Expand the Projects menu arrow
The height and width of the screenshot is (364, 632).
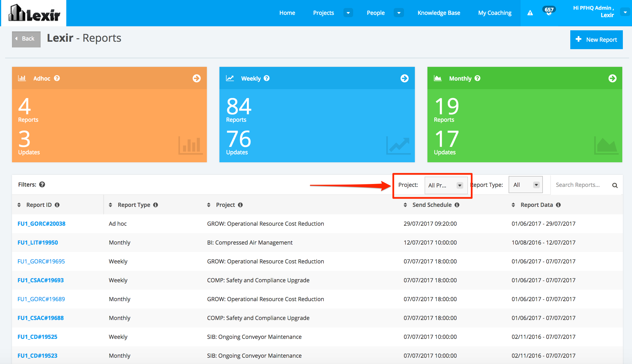point(348,13)
